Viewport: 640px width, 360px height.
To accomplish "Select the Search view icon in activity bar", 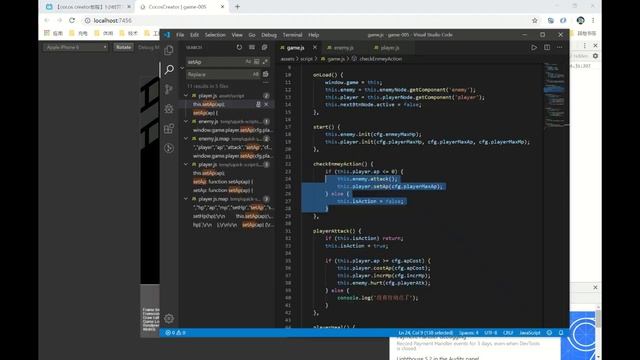I will (169, 69).
